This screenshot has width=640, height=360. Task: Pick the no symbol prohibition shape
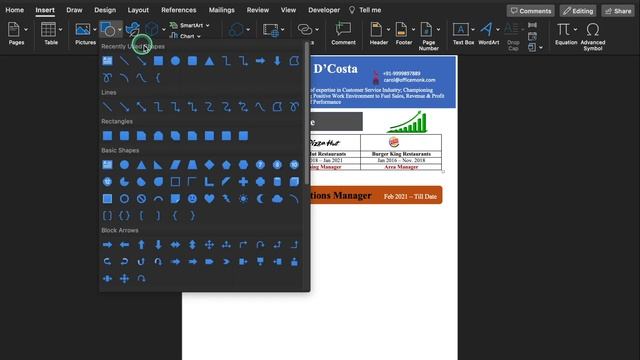pos(141,199)
